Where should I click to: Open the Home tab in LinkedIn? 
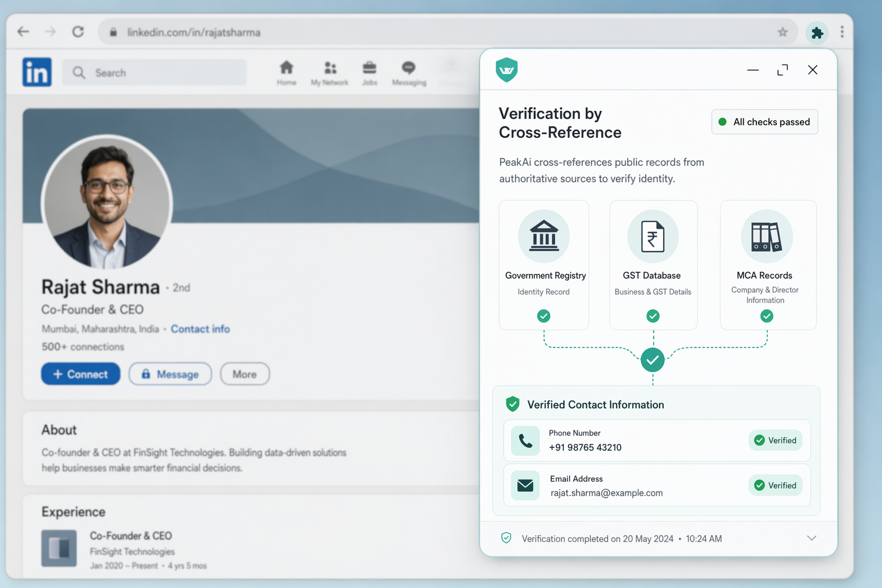[287, 73]
